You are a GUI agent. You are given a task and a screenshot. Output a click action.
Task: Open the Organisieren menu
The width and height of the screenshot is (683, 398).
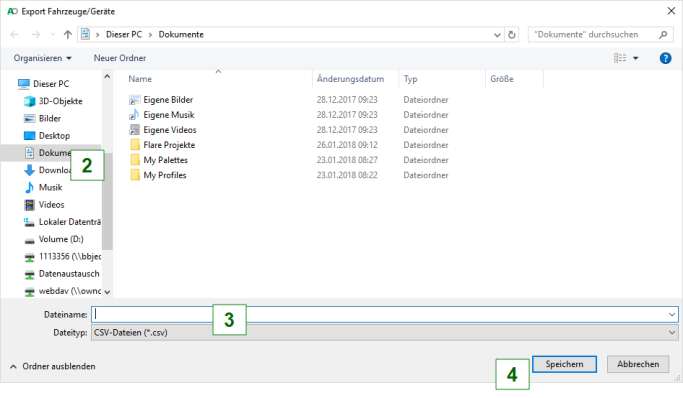click(x=42, y=58)
